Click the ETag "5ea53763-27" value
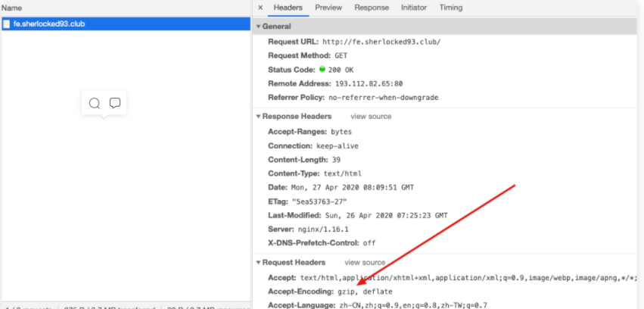Screen dimensions: 644x309 coord(319,201)
